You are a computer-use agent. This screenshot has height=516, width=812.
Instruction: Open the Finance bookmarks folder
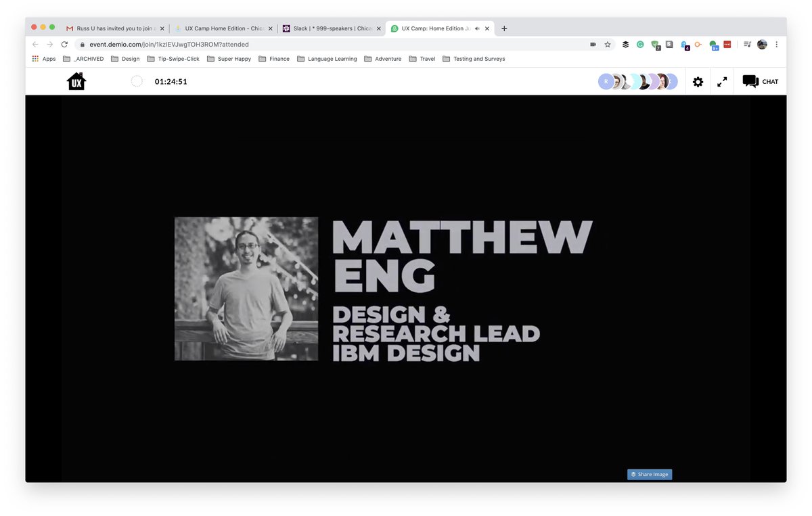click(274, 59)
